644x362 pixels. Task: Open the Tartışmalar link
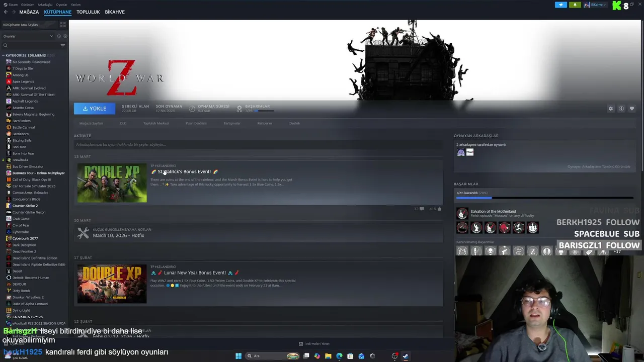(232, 123)
